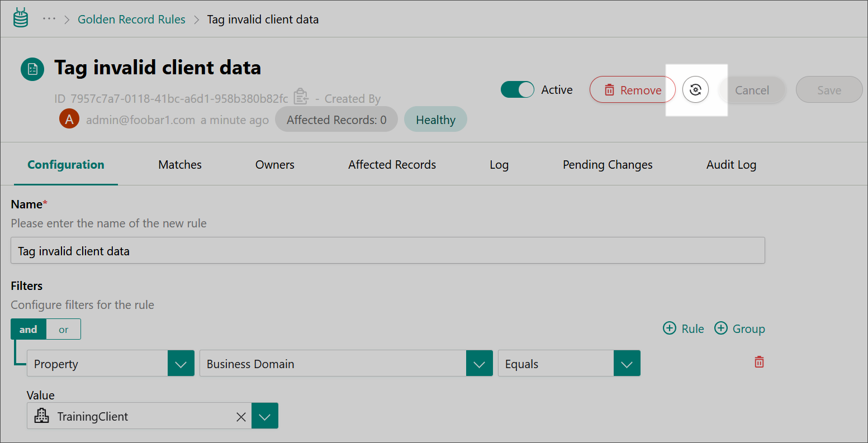The width and height of the screenshot is (868, 443).
Task: Switch to the Matches tab
Action: [180, 165]
